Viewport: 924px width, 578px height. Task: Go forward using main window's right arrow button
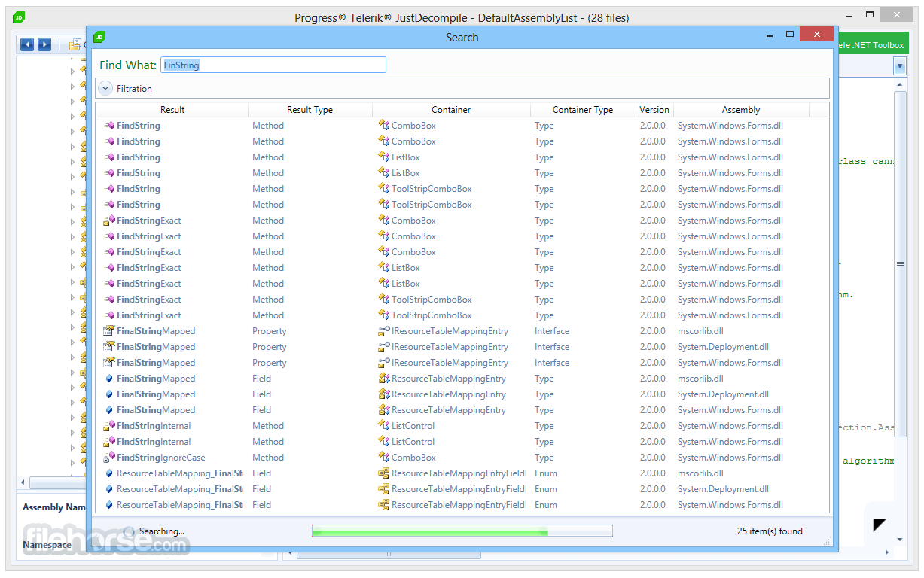44,44
